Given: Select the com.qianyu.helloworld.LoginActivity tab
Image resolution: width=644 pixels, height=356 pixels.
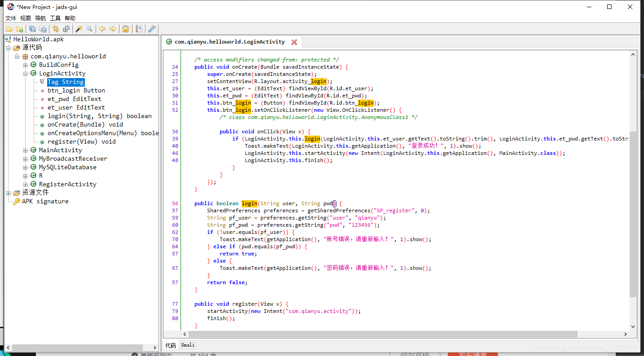Looking at the screenshot, I should coord(232,42).
